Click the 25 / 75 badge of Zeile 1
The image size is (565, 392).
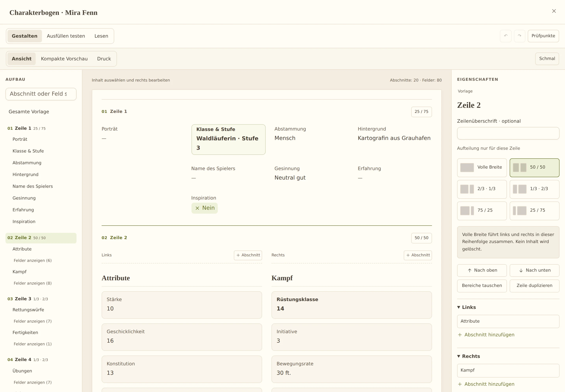421,112
